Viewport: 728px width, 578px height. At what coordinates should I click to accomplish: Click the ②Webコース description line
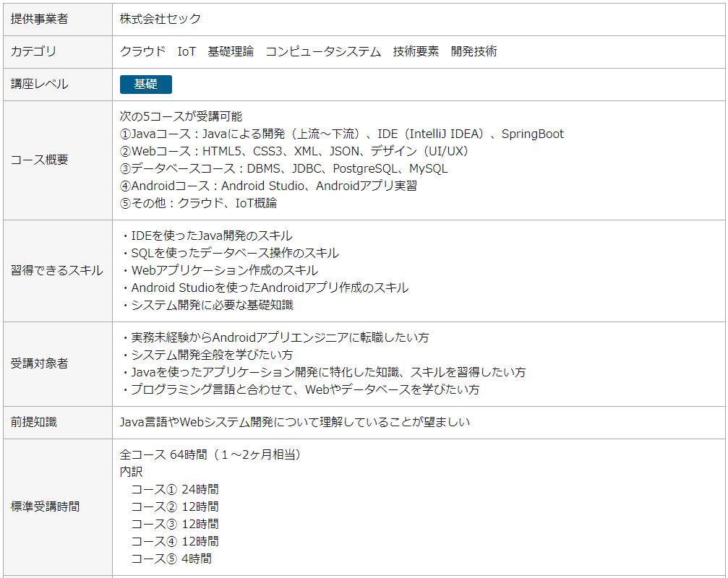[294, 151]
